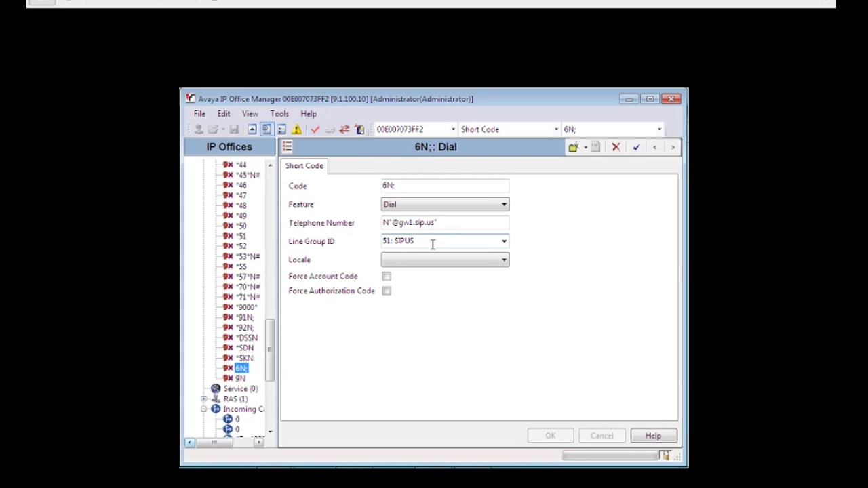This screenshot has height=488, width=868.
Task: Toggle the Show/Hide Navigation Pane toolbar icon
Action: point(267,129)
